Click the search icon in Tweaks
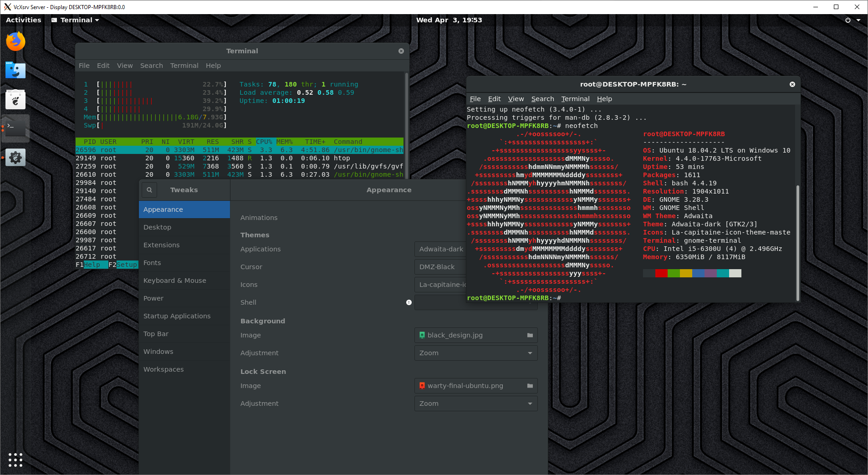Screen dimensions: 868x475 [x=149, y=190]
